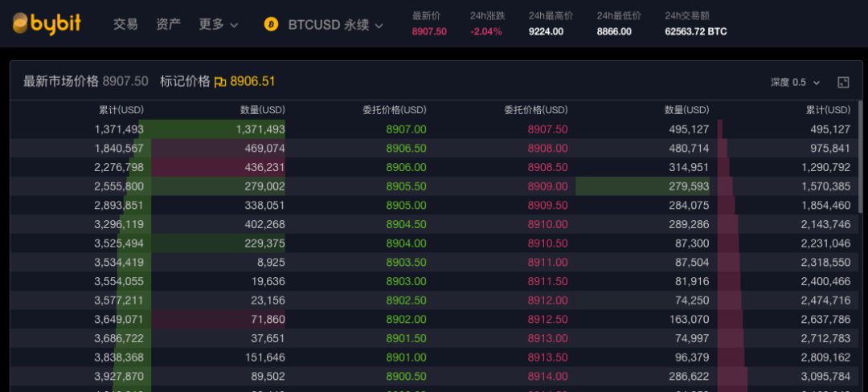Select bid price 8907.00 in order book
This screenshot has height=392, width=868.
pos(406,129)
